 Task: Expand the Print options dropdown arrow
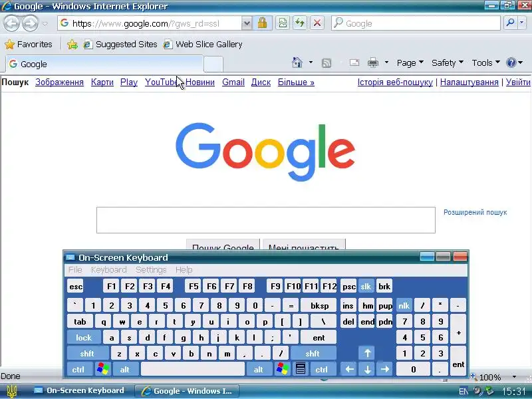click(x=386, y=63)
